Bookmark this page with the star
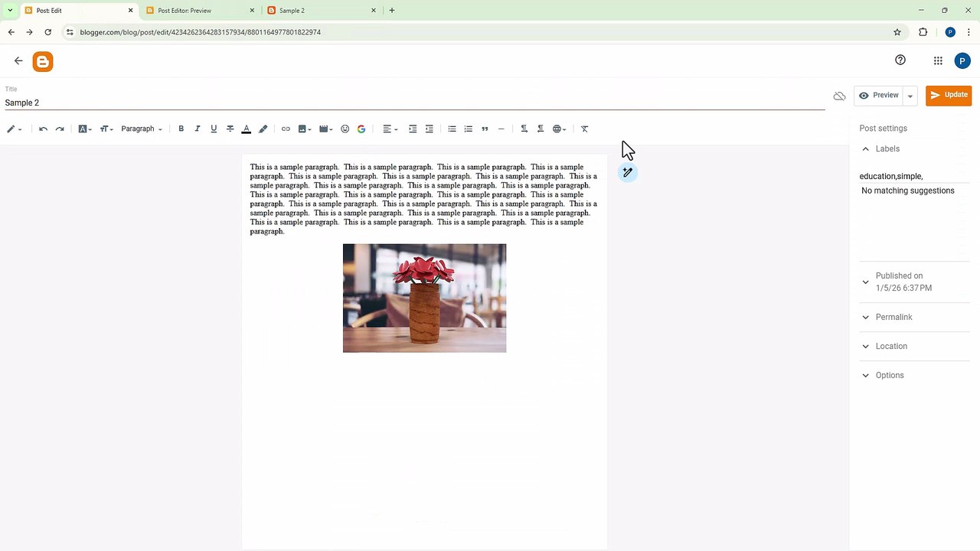The width and height of the screenshot is (980, 551). tap(897, 32)
